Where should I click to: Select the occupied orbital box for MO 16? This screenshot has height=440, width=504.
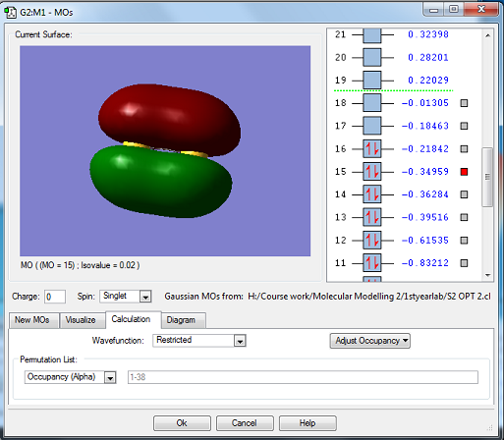372,149
